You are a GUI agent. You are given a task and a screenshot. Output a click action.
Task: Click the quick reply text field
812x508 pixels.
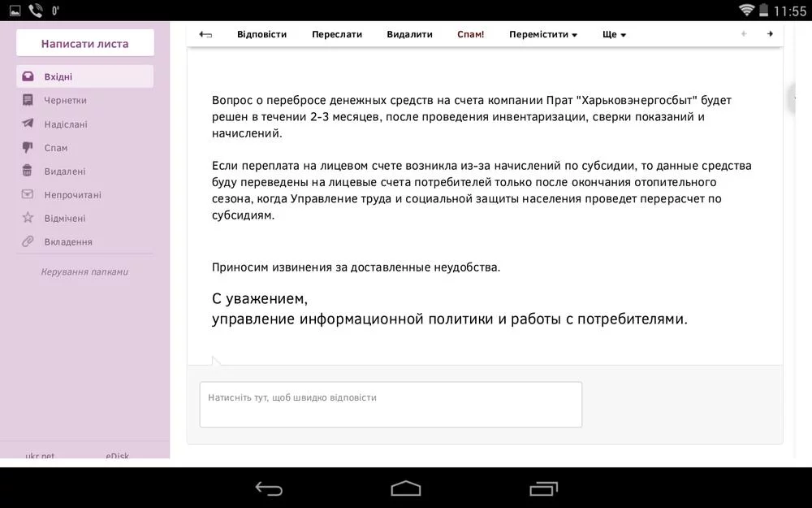[x=391, y=405]
